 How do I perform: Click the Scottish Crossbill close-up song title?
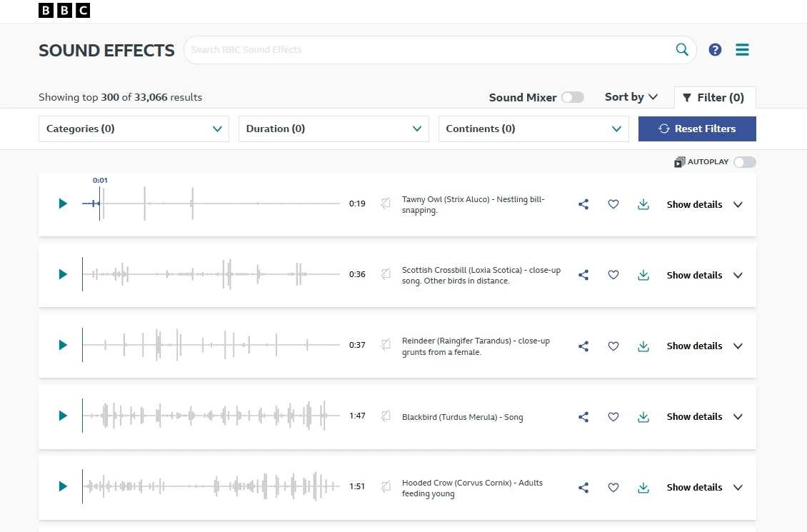point(481,275)
